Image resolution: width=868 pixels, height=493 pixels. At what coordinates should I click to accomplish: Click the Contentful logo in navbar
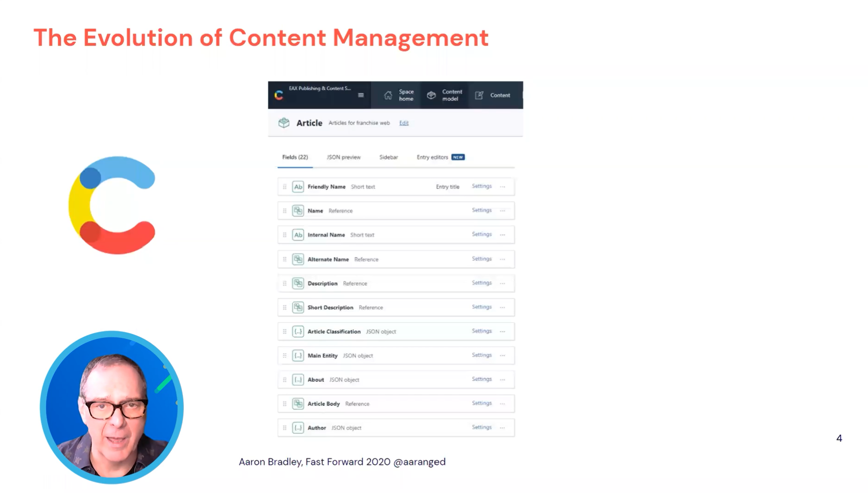pyautogui.click(x=279, y=95)
